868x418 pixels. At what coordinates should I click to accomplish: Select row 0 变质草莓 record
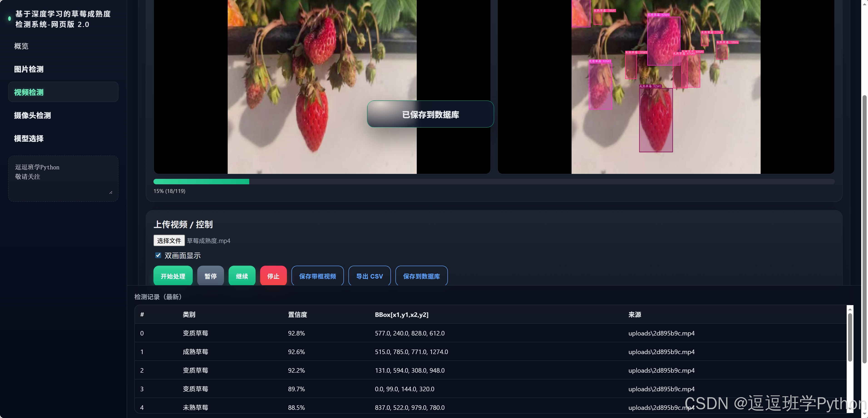coord(195,333)
